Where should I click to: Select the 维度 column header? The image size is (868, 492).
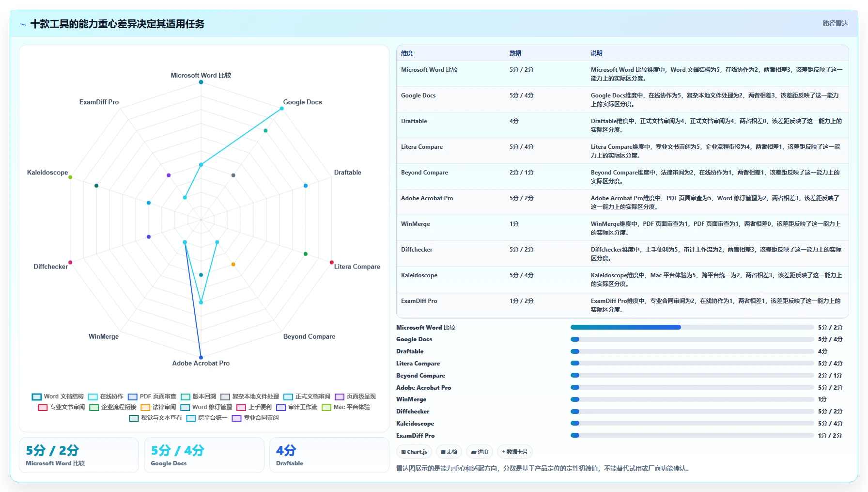pyautogui.click(x=407, y=53)
